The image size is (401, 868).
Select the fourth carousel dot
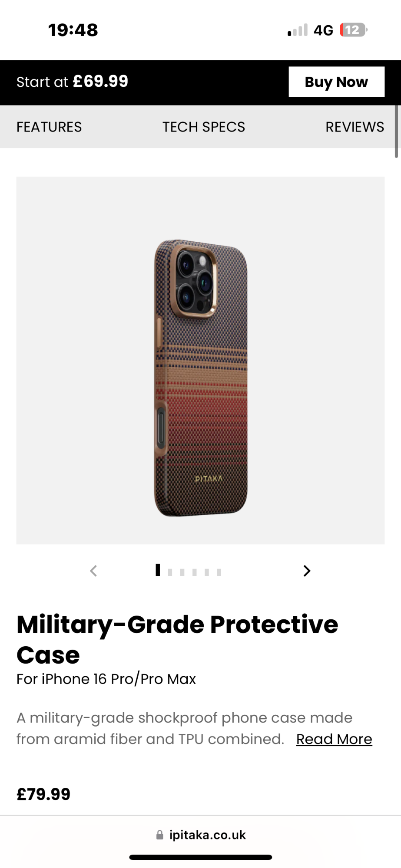194,572
